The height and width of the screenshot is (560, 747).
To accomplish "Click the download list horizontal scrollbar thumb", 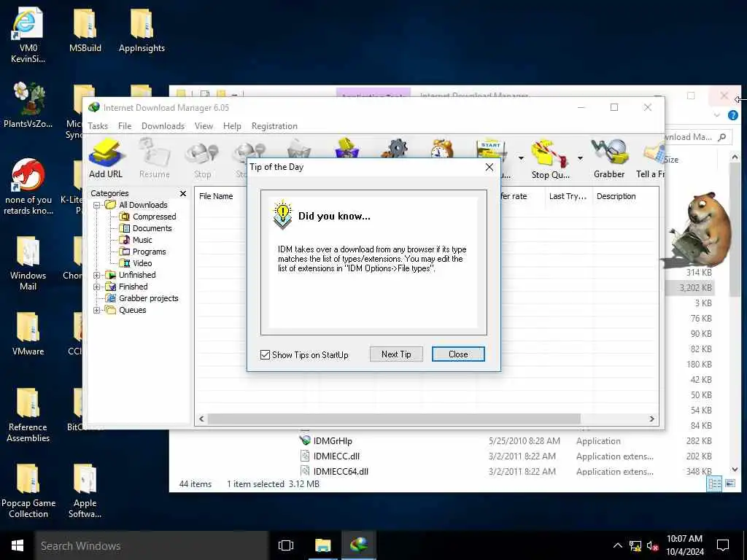I will tap(394, 419).
